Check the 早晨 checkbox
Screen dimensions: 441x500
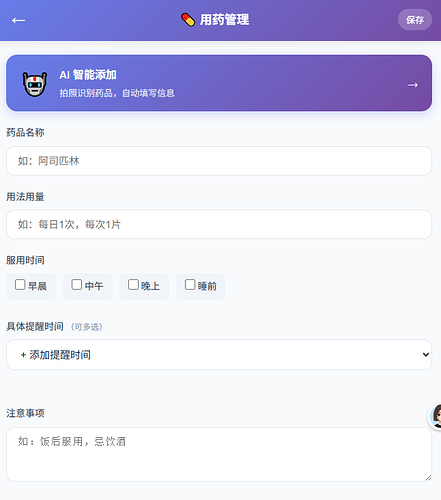click(20, 285)
